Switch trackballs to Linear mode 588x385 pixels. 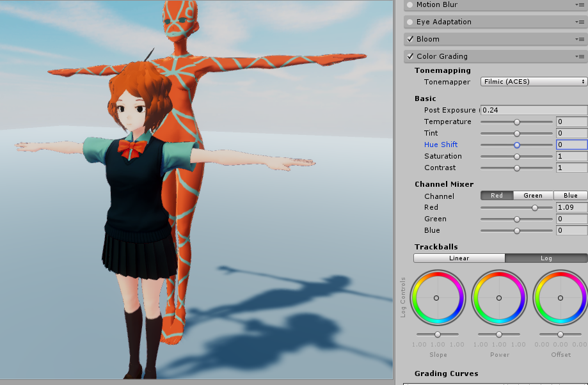point(459,258)
